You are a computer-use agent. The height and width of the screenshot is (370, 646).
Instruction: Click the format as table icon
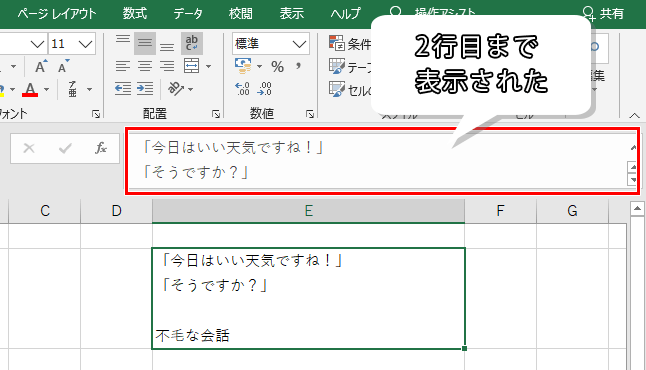point(337,66)
